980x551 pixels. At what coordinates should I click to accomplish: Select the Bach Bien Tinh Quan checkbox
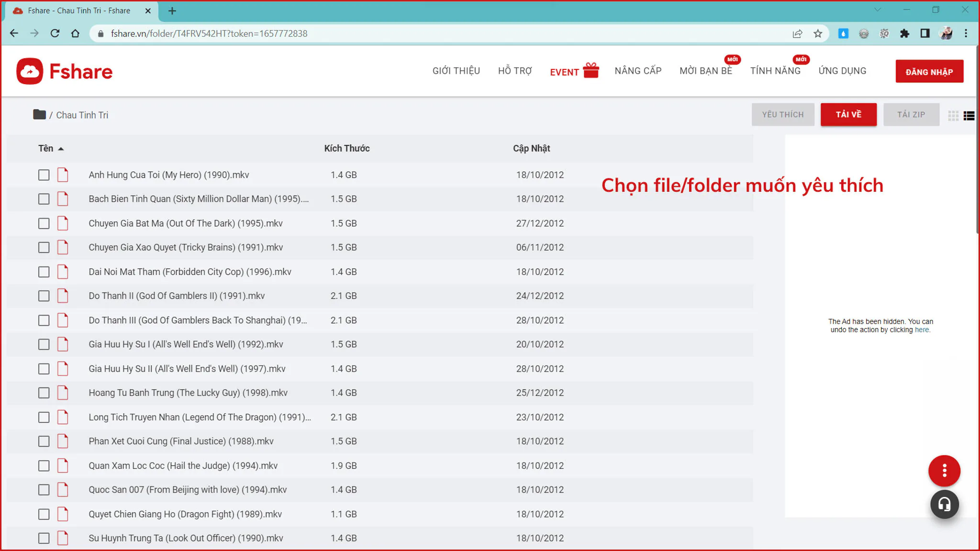point(44,199)
